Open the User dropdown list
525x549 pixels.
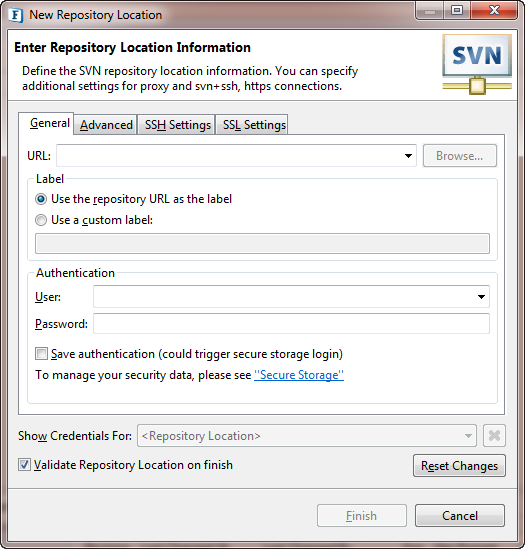coord(481,297)
